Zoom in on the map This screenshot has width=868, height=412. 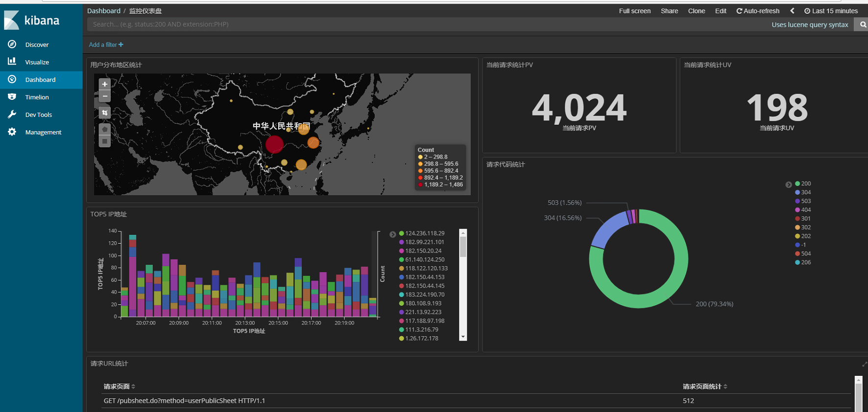104,84
